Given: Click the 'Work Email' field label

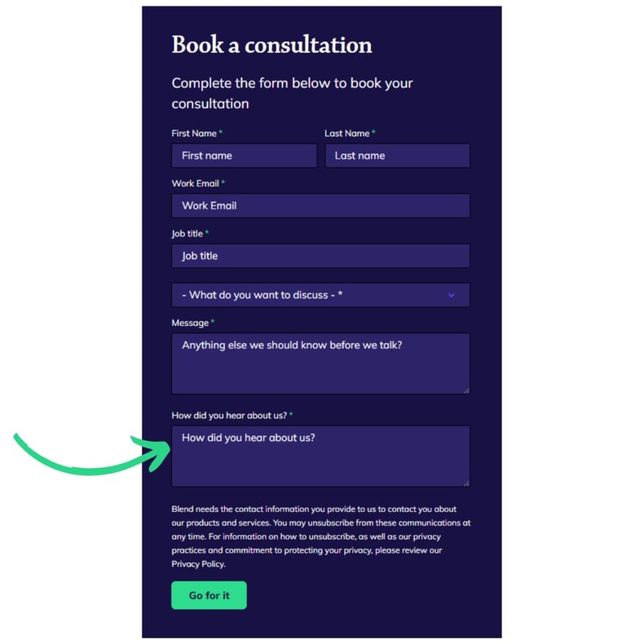Looking at the screenshot, I should [195, 183].
